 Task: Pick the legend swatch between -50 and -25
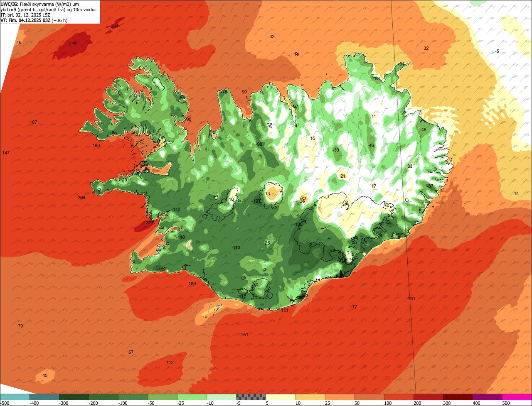(x=163, y=397)
